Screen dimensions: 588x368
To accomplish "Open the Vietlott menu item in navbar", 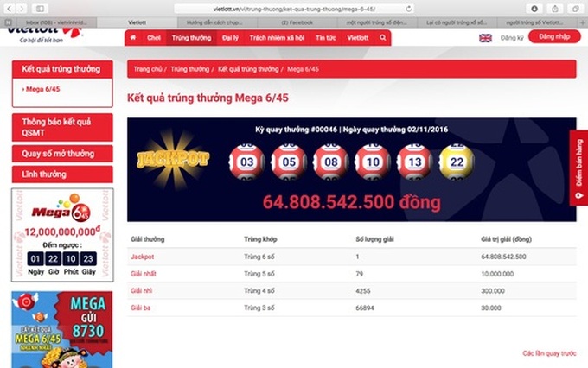I will (358, 37).
